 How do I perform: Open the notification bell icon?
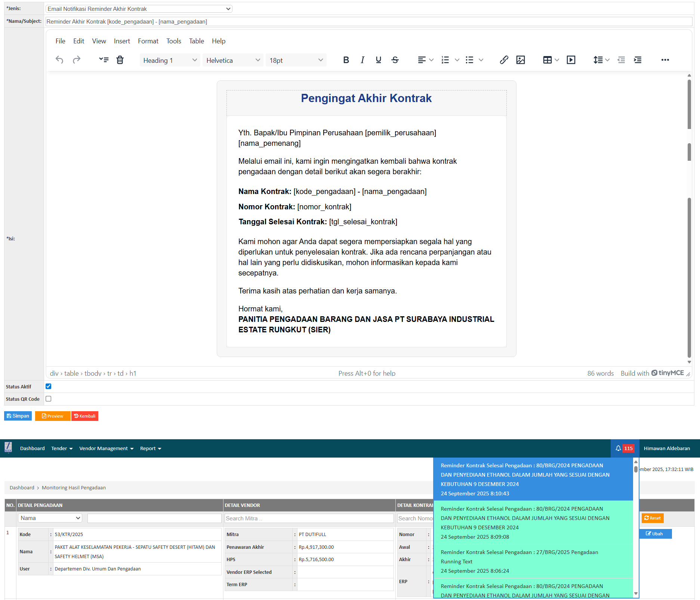pos(618,448)
